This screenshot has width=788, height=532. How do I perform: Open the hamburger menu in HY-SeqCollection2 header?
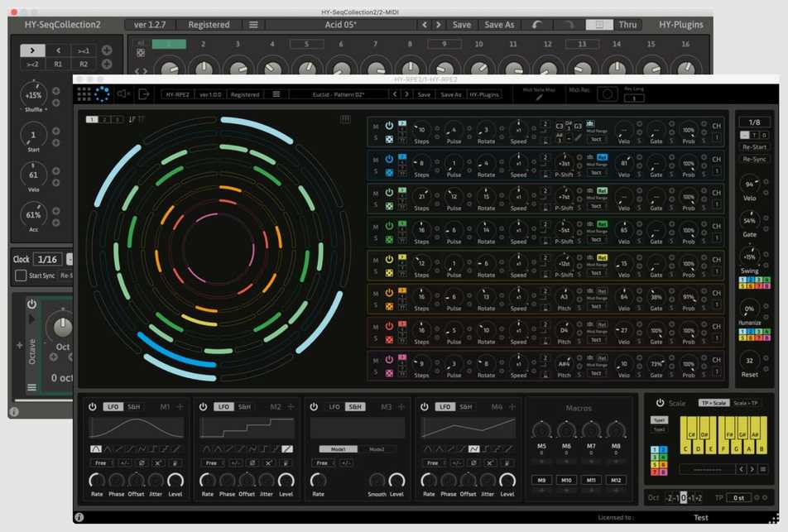tap(253, 25)
